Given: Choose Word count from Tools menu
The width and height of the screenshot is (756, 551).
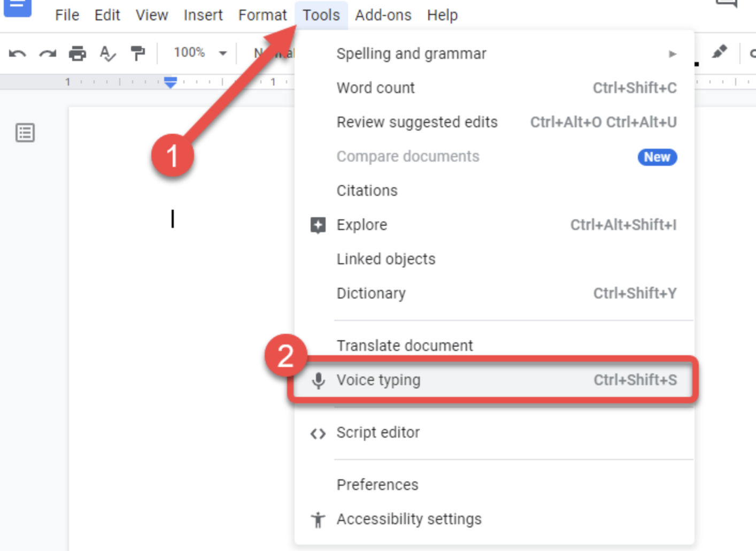Looking at the screenshot, I should [495, 88].
